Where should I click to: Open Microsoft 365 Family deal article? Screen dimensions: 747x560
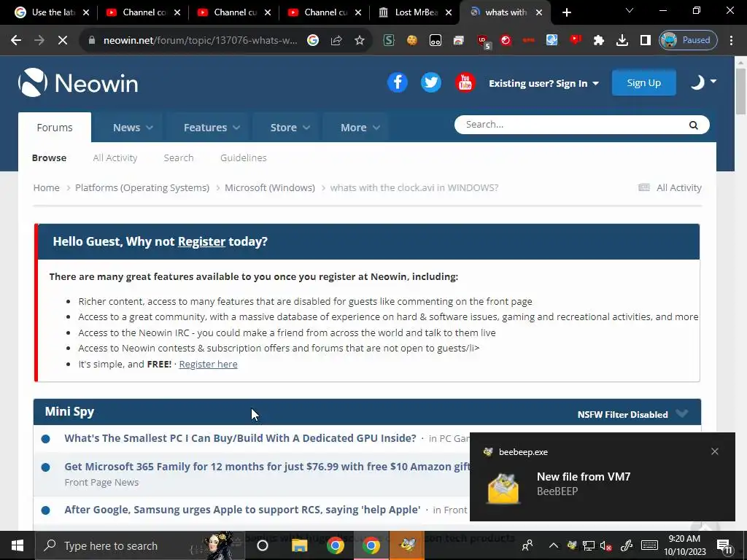pyautogui.click(x=267, y=467)
